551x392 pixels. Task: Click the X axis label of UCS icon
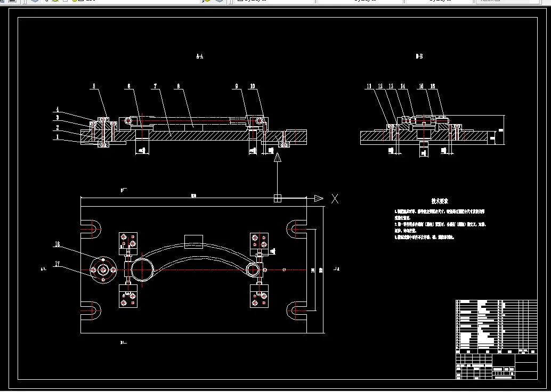click(335, 199)
